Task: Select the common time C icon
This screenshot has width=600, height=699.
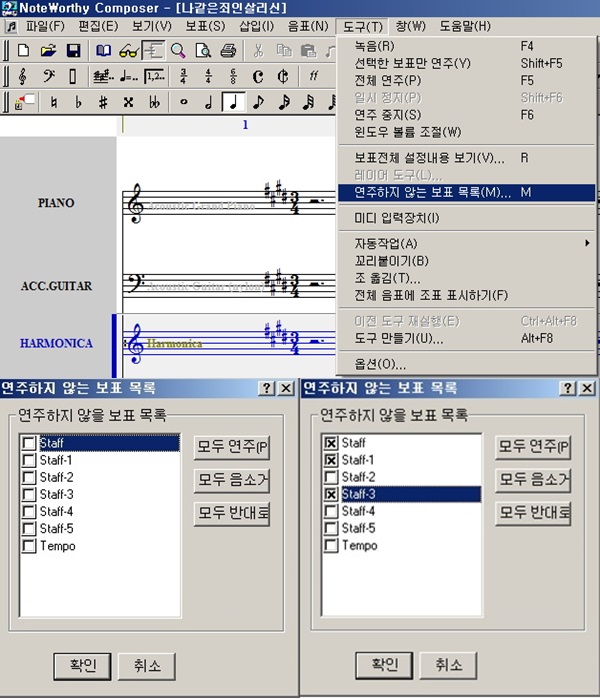Action: [x=258, y=77]
